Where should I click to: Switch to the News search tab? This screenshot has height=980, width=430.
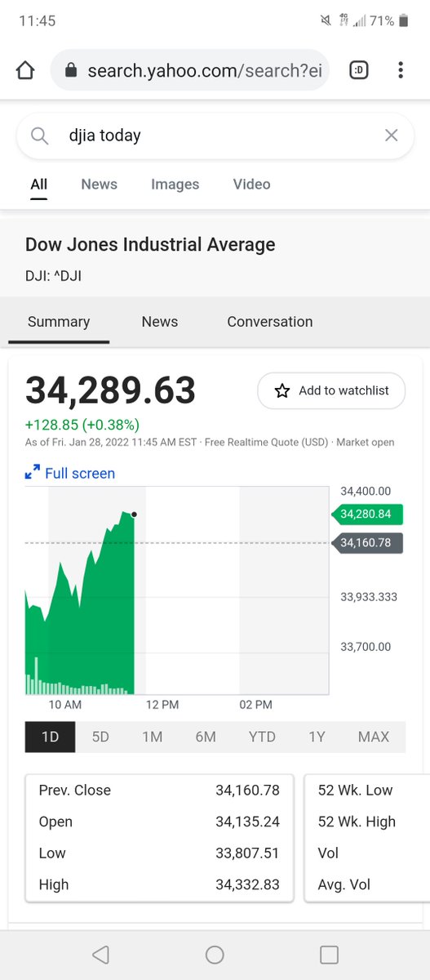99,185
